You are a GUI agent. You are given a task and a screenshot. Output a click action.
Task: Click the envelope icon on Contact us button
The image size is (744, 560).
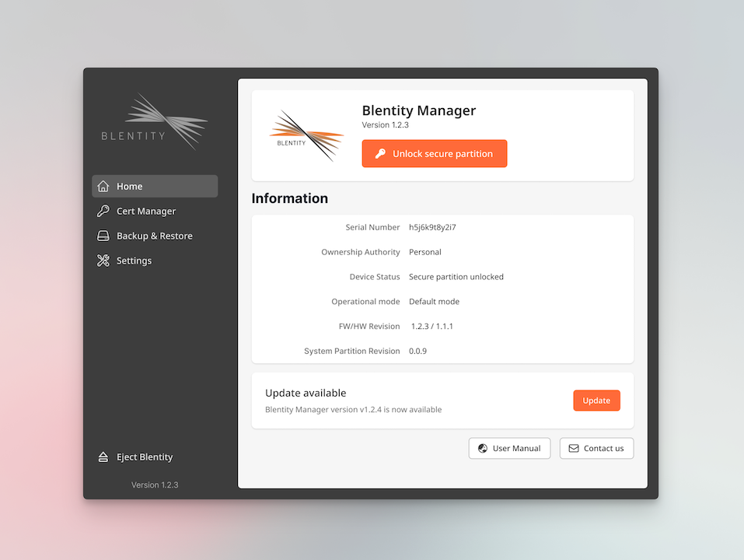[x=574, y=448]
